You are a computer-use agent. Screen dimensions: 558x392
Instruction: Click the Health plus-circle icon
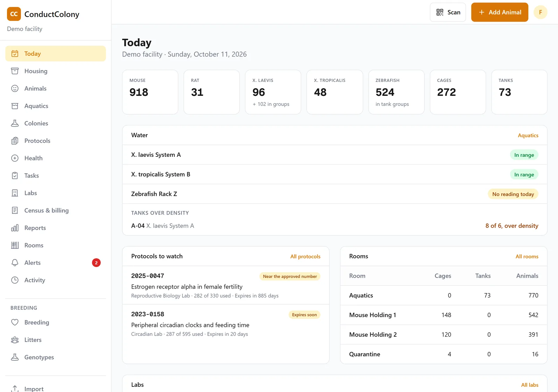(15, 158)
